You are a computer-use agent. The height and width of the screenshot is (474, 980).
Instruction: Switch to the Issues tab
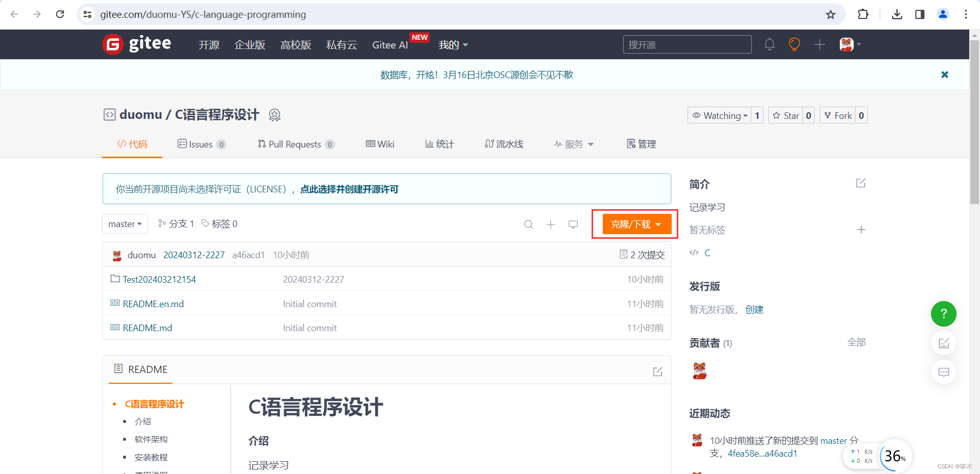202,144
